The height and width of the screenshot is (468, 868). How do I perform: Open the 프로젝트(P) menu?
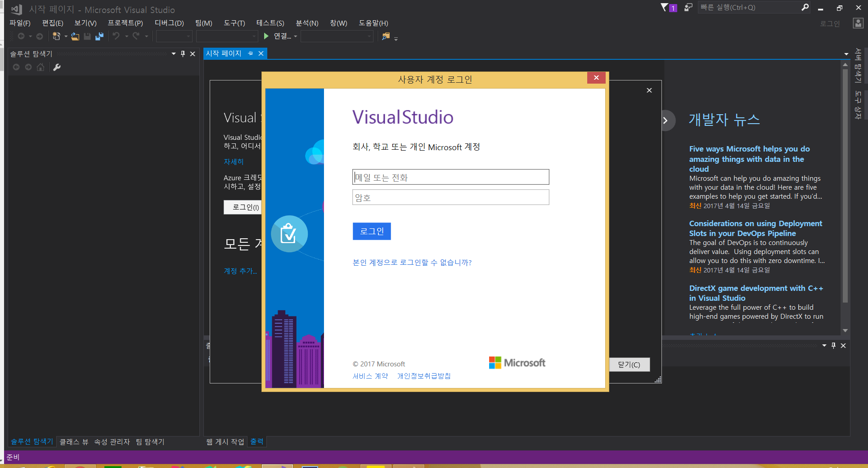(126, 23)
